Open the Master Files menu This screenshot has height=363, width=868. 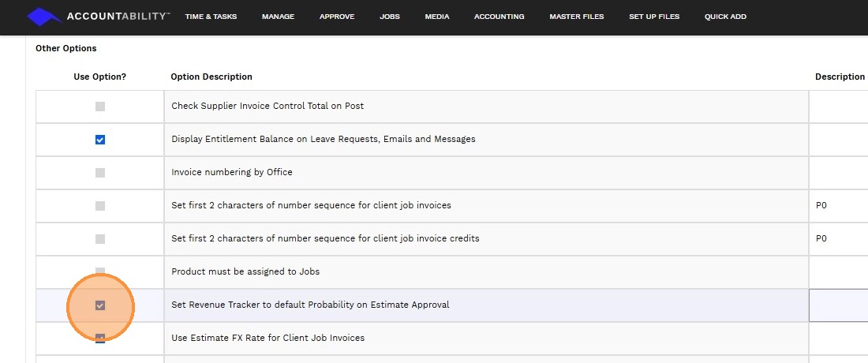pyautogui.click(x=576, y=17)
